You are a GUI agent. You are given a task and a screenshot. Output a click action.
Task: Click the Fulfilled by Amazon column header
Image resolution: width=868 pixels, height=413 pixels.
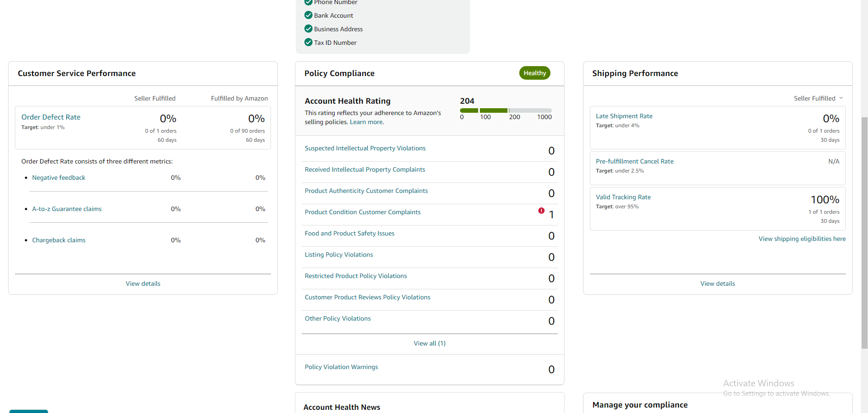239,98
